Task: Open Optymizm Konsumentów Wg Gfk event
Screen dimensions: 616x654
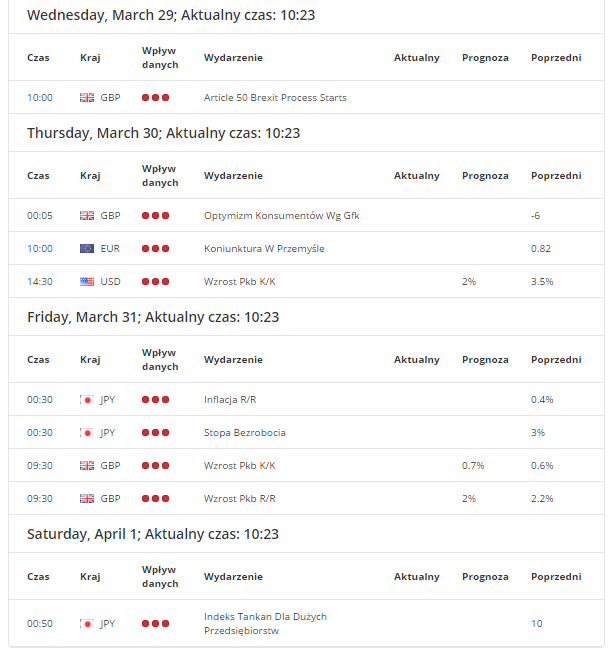Action: (x=281, y=216)
